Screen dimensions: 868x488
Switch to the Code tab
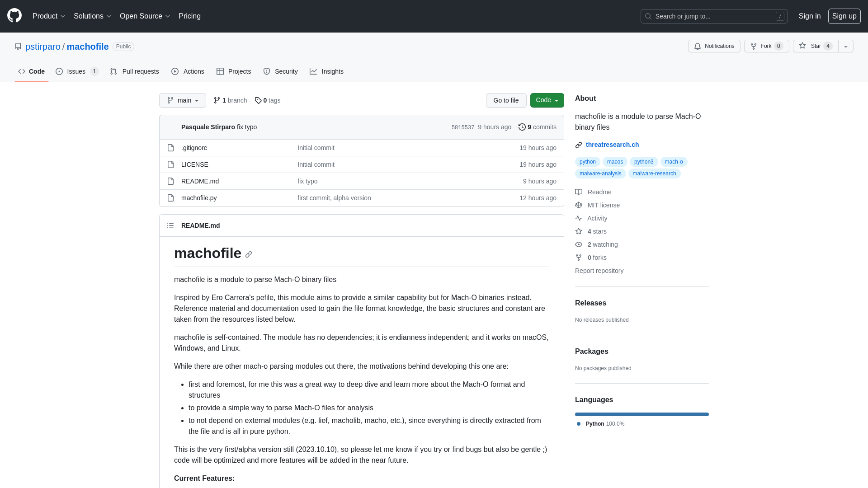(x=32, y=71)
